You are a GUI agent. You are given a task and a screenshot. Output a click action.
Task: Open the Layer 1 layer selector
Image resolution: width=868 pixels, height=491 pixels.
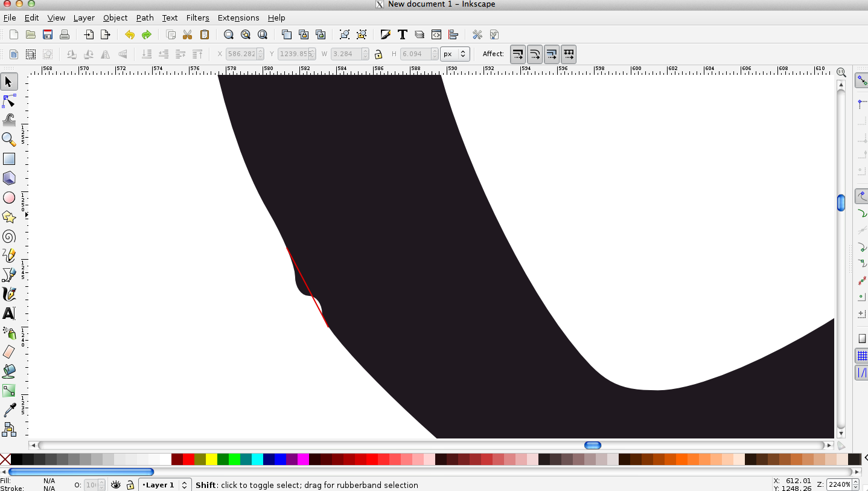[160, 485]
